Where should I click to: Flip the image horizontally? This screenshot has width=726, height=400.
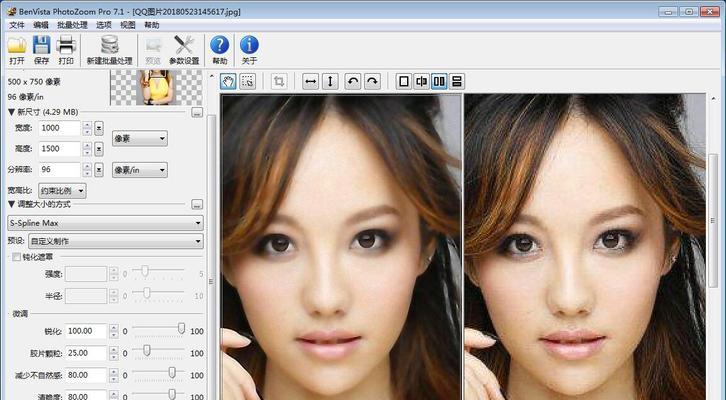[x=311, y=81]
